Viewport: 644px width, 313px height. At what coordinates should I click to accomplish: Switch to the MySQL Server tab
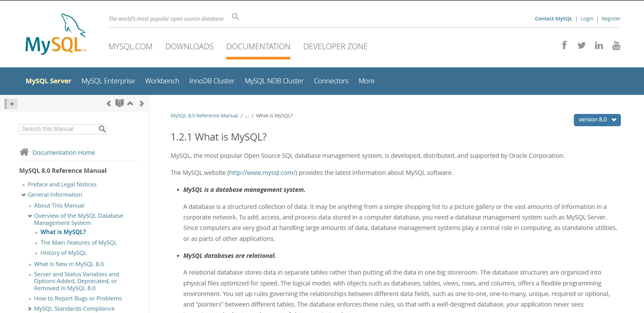48,81
